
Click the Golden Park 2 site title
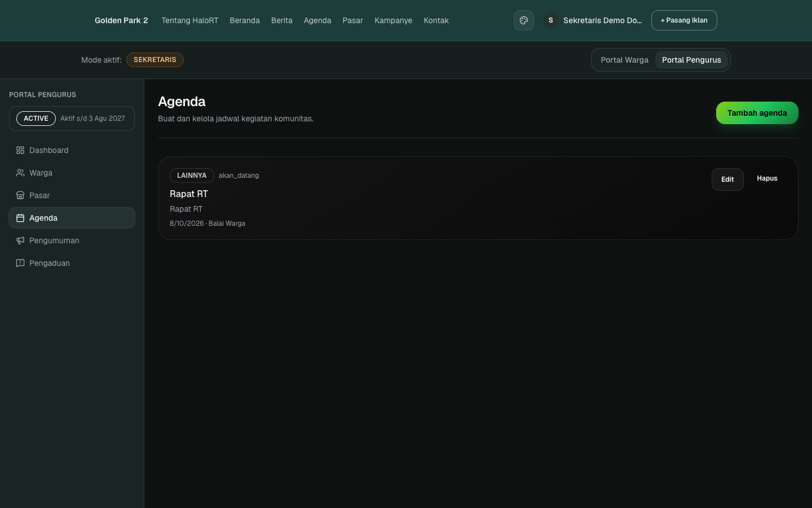tap(121, 20)
